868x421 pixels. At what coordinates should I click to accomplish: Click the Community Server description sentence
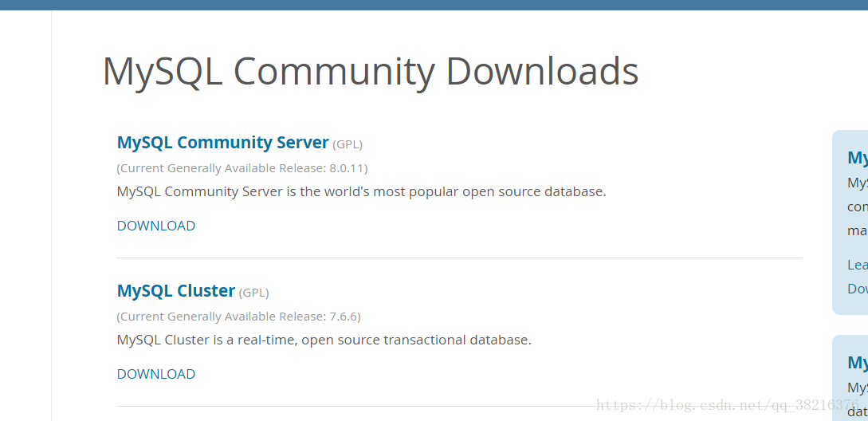click(x=362, y=192)
